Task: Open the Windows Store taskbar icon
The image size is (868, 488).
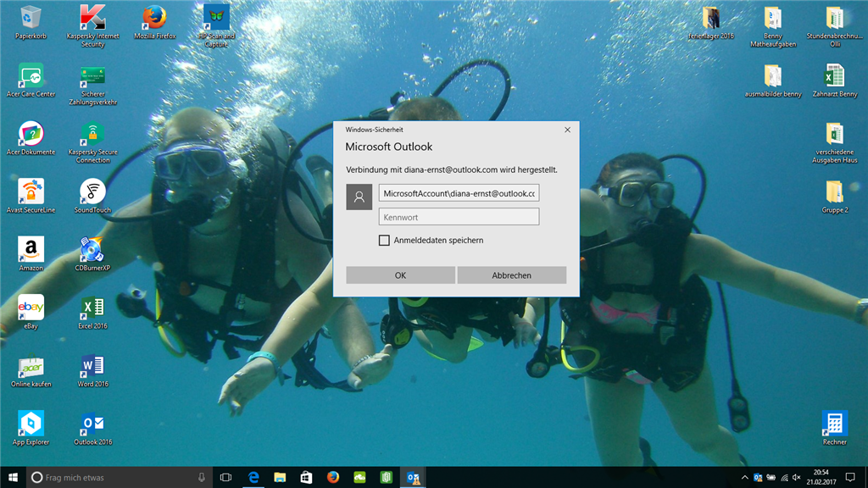Action: point(306,477)
